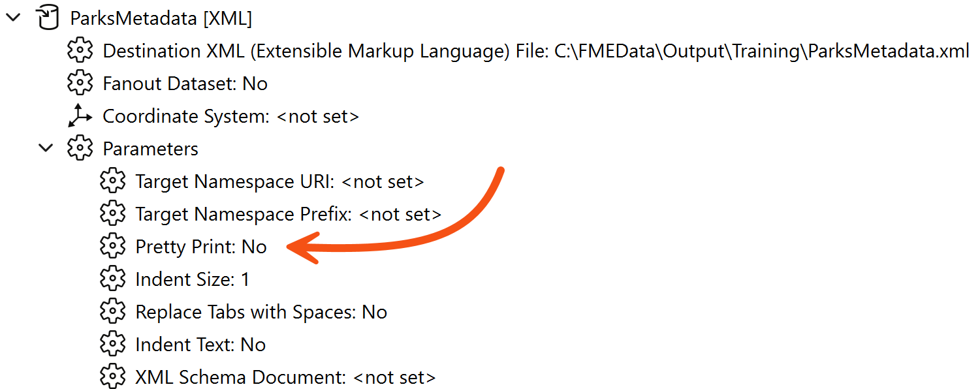This screenshot has width=980, height=389.
Task: Turn on Indent Text option
Action: [x=200, y=344]
